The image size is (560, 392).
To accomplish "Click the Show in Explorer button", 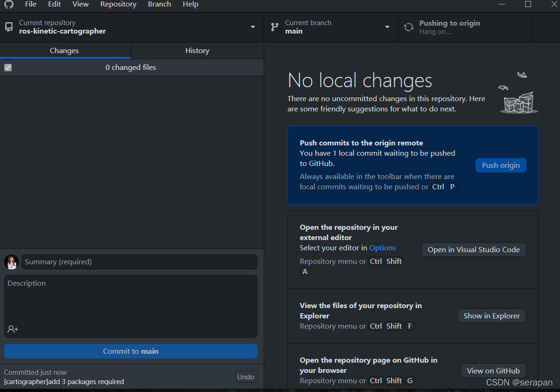I will 491,316.
